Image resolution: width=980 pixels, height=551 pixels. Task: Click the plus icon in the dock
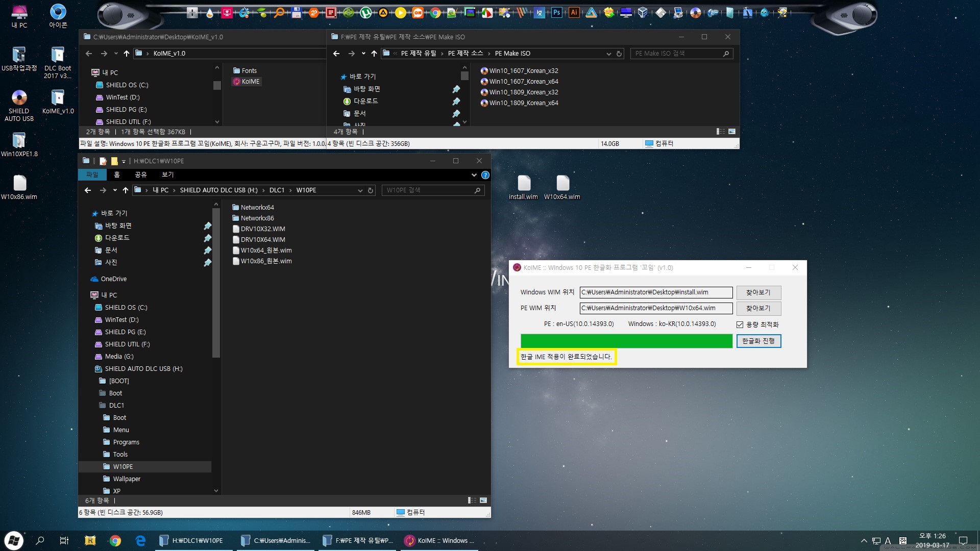[x=192, y=13]
